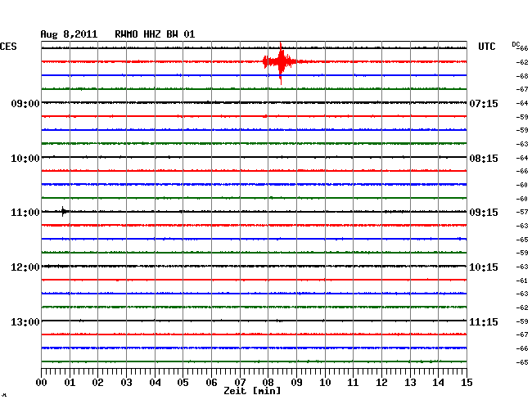Click the "10" minute tick label
This screenshot has width=532, height=404.
click(x=325, y=382)
